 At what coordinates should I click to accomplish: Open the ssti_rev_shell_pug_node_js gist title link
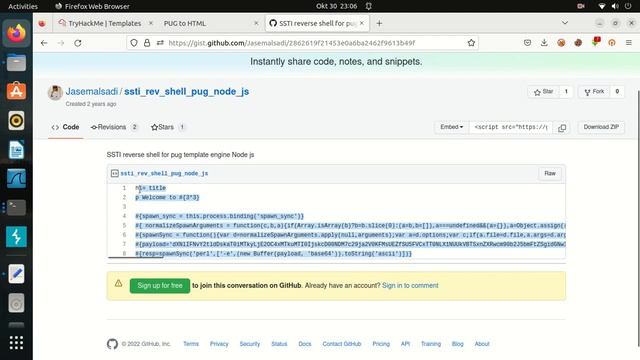[187, 91]
